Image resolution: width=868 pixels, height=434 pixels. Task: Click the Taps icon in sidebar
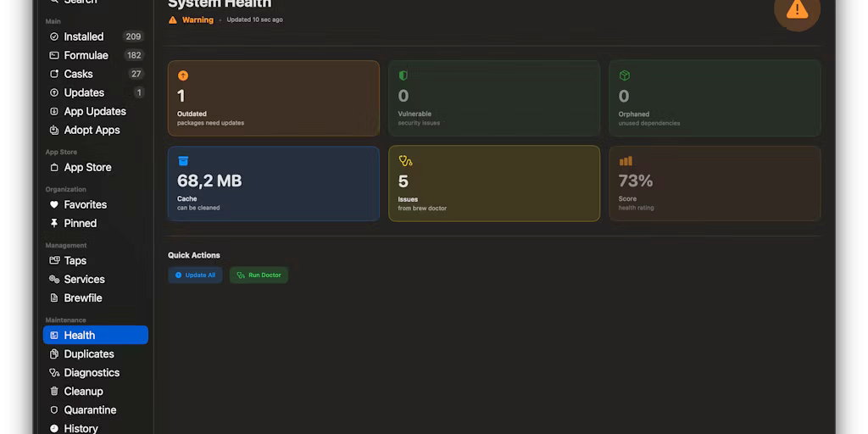pos(54,260)
